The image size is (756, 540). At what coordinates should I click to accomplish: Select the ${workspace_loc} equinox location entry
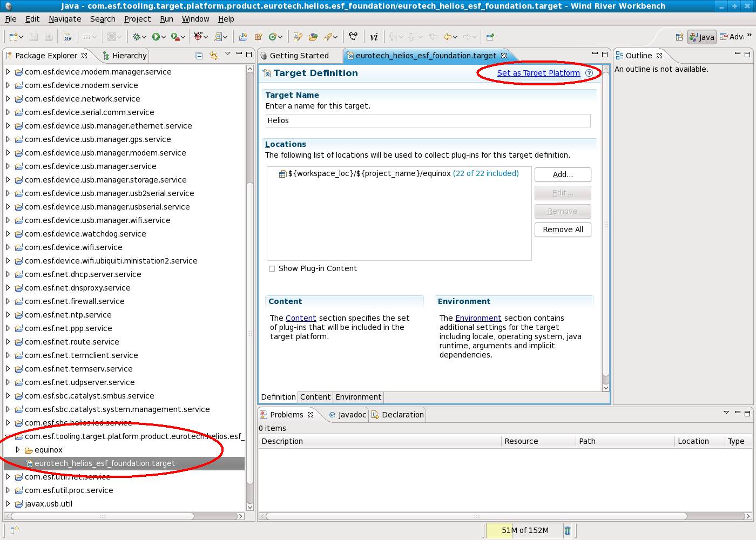coord(399,173)
